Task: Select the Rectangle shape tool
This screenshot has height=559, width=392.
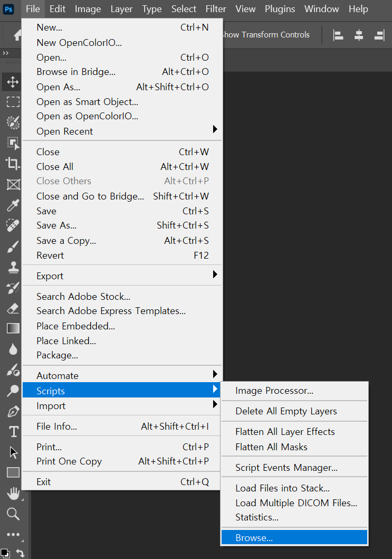Action: tap(13, 472)
